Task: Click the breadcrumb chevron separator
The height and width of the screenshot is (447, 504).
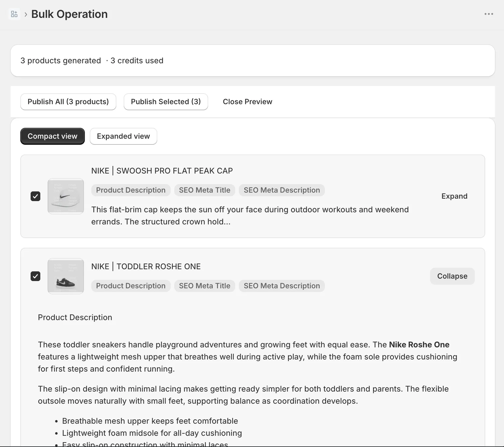Action: click(x=26, y=14)
